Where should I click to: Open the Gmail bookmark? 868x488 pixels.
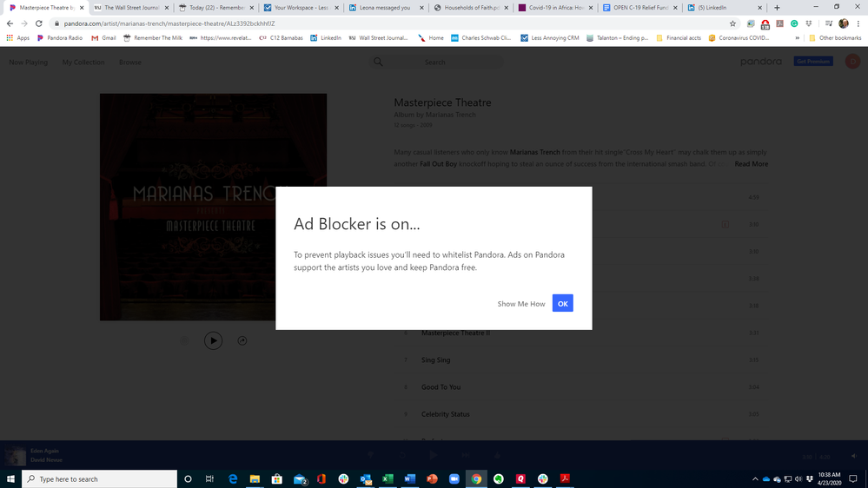pyautogui.click(x=103, y=38)
